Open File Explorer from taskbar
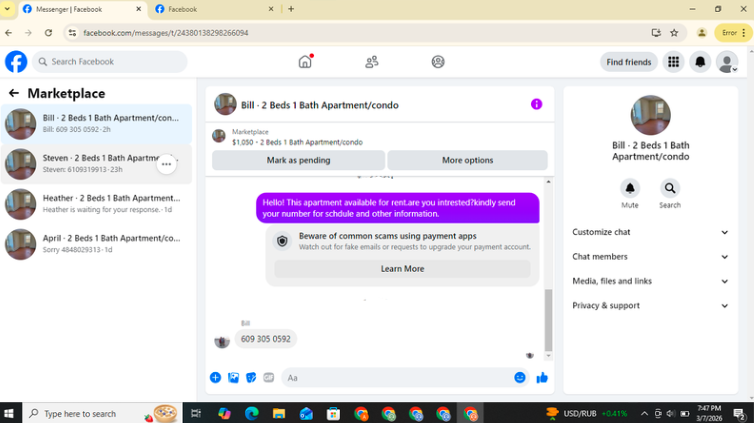This screenshot has height=423, width=754. pos(279,413)
